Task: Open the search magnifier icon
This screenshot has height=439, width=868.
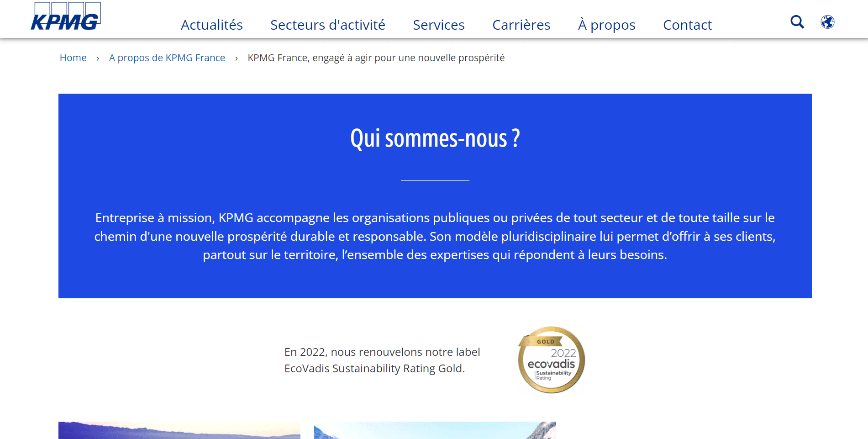Action: [x=797, y=22]
